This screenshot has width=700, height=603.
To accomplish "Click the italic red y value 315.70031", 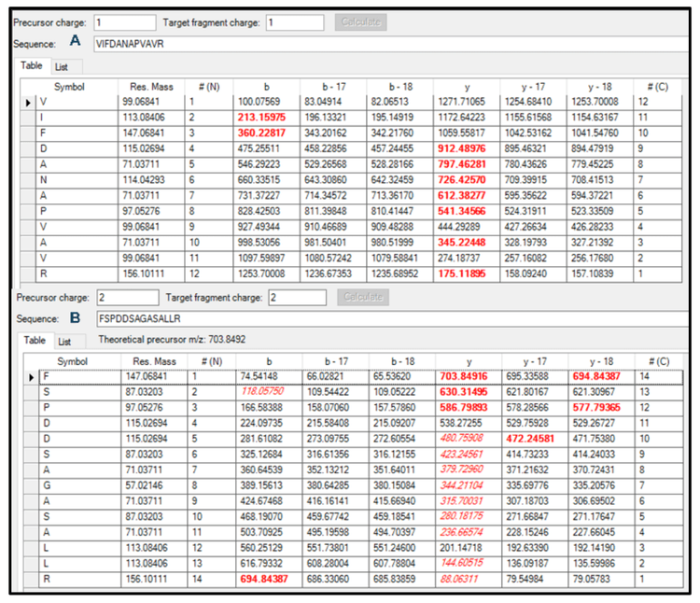I will (x=462, y=501).
